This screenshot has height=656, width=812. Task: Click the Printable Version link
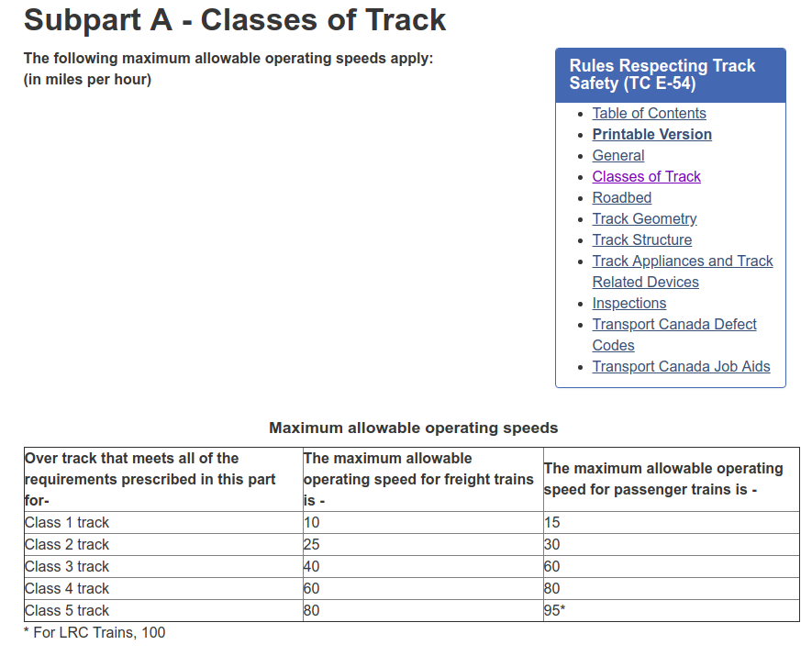tap(651, 135)
